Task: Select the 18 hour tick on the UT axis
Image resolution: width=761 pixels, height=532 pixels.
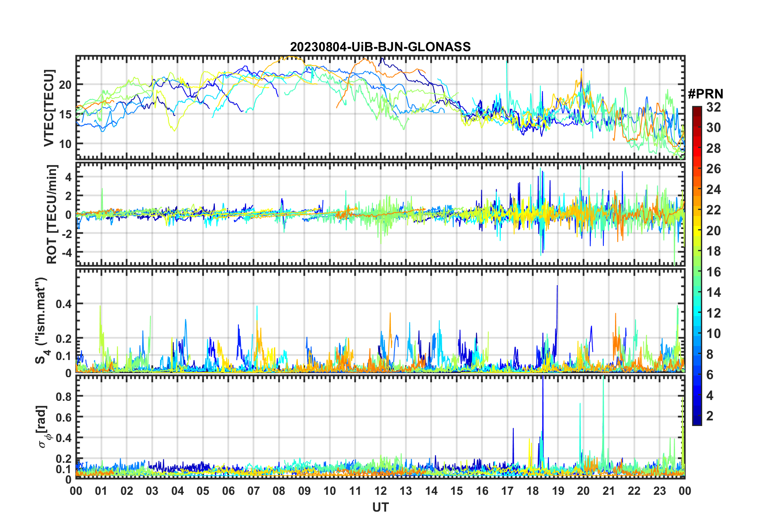Action: pos(533,491)
